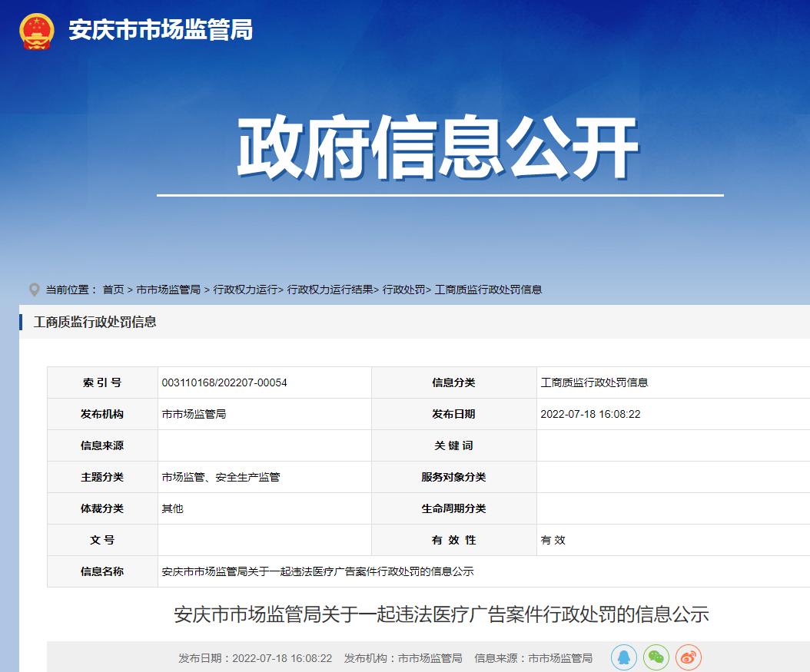Click 信息分类 label cell
The width and height of the screenshot is (810, 672).
tap(453, 382)
